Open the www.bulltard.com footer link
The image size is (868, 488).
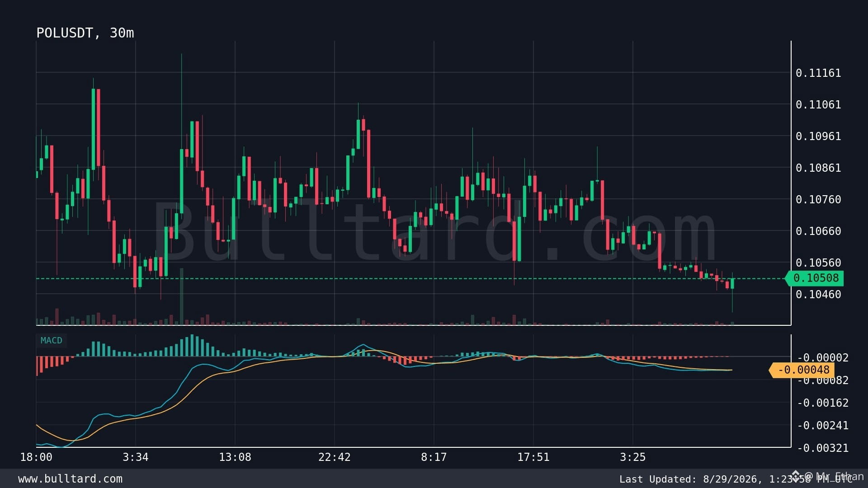click(70, 479)
